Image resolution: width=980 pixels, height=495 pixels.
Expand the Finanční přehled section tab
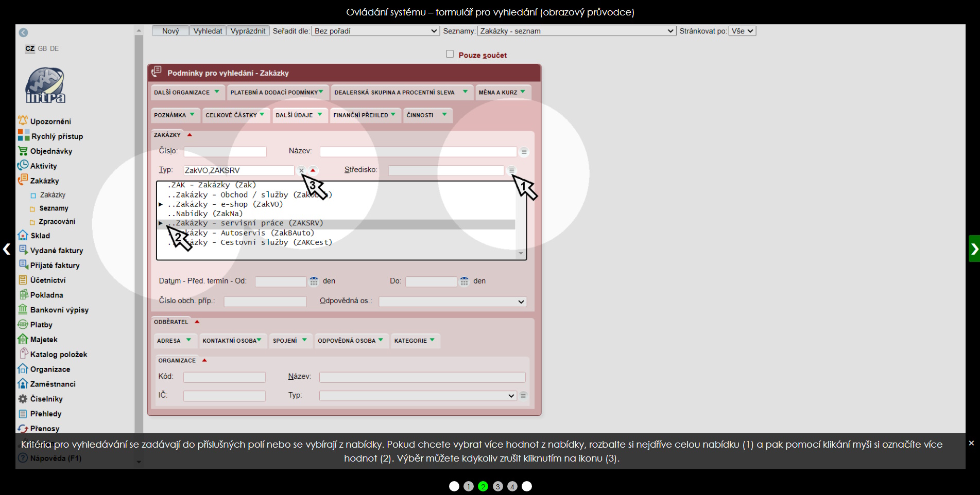click(x=364, y=115)
